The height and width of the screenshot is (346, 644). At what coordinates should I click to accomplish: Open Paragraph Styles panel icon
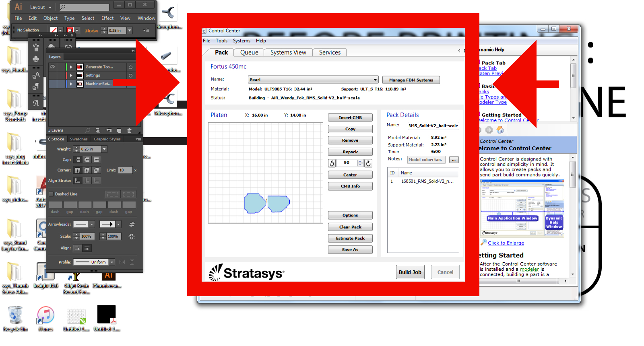[x=36, y=86]
